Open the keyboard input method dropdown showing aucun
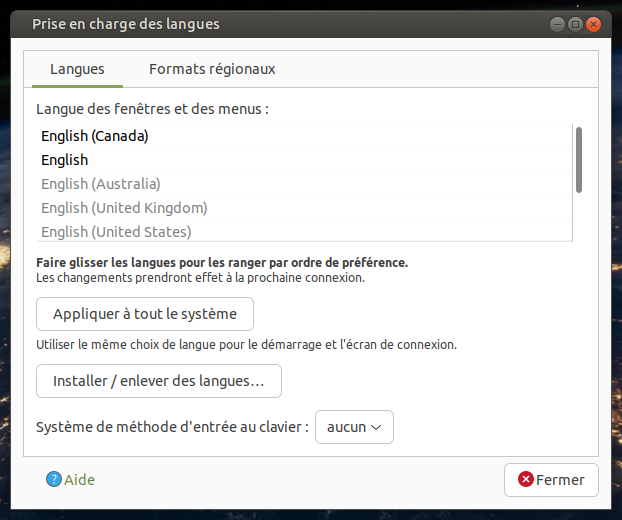622x520 pixels. pyautogui.click(x=354, y=427)
